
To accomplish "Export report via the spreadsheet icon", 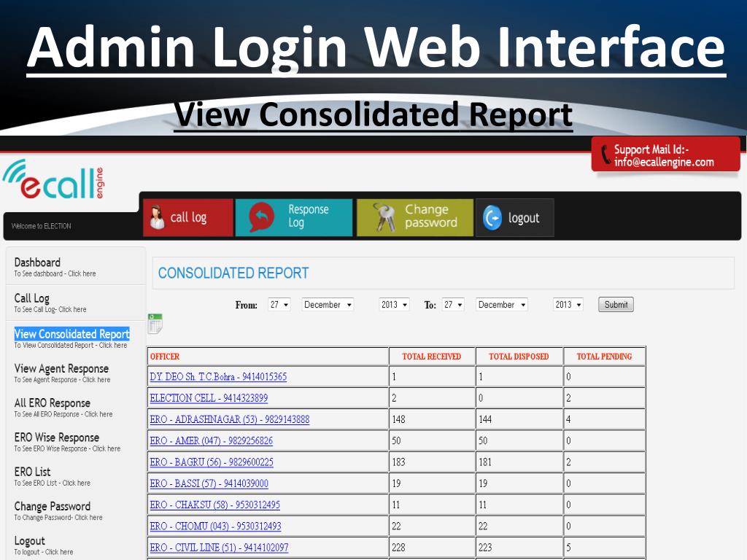I will (x=155, y=324).
